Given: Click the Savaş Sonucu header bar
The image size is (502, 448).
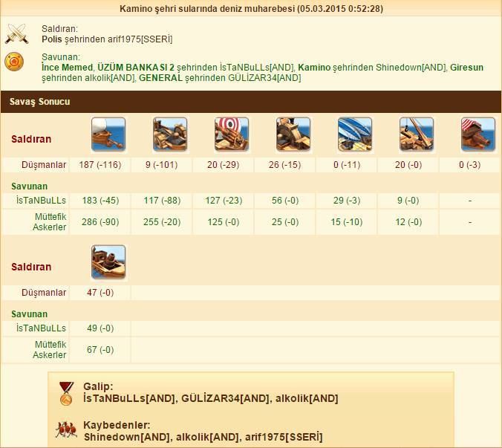Looking at the screenshot, I should coord(251,102).
